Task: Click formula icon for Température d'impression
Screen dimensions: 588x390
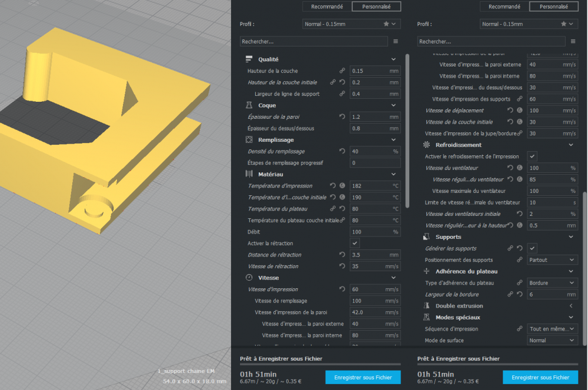Action: pyautogui.click(x=342, y=186)
